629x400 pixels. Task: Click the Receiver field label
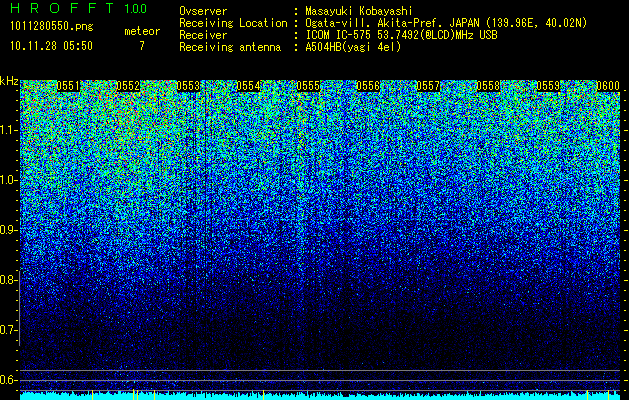coord(203,35)
